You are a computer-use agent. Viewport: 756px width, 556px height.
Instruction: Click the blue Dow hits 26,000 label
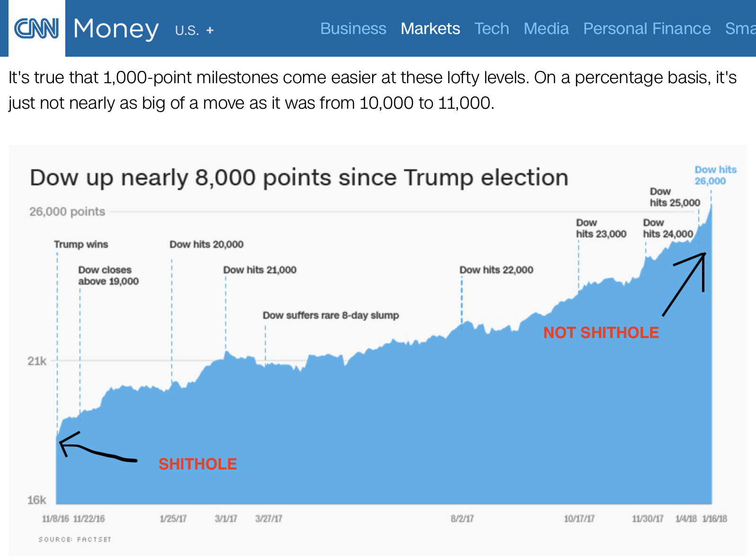pyautogui.click(x=715, y=175)
